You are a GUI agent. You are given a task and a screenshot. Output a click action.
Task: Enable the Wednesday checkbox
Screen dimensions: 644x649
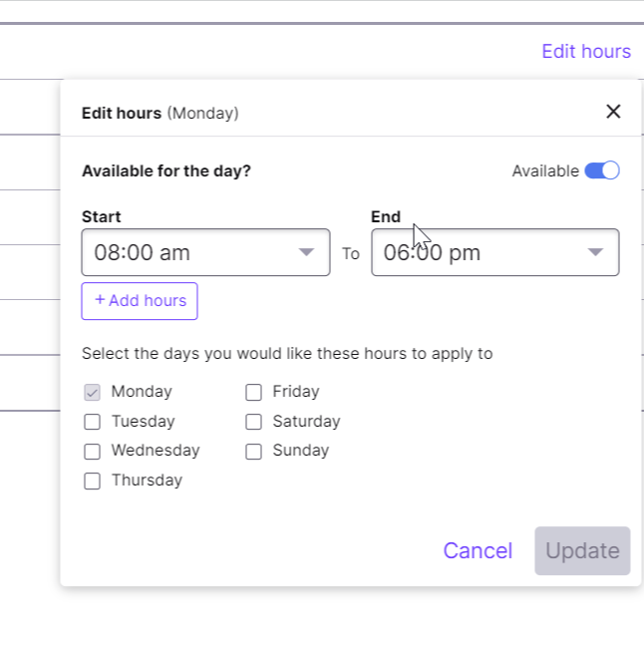[x=93, y=452]
